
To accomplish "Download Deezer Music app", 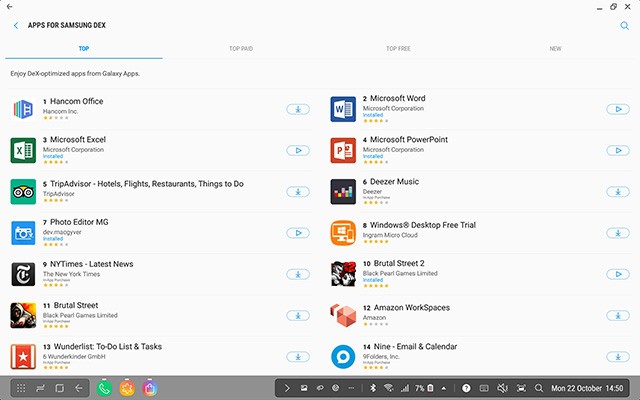I will tap(618, 192).
